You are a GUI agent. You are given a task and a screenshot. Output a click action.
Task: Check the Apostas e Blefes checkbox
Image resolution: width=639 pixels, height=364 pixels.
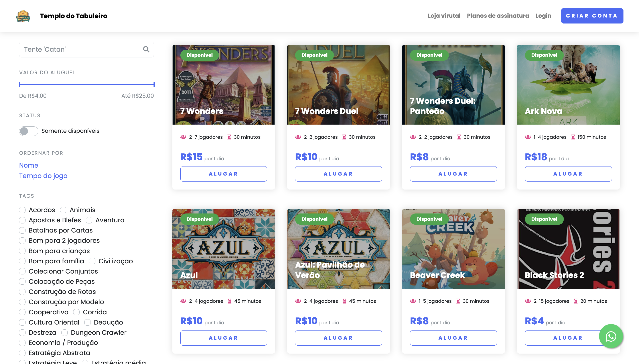point(22,220)
